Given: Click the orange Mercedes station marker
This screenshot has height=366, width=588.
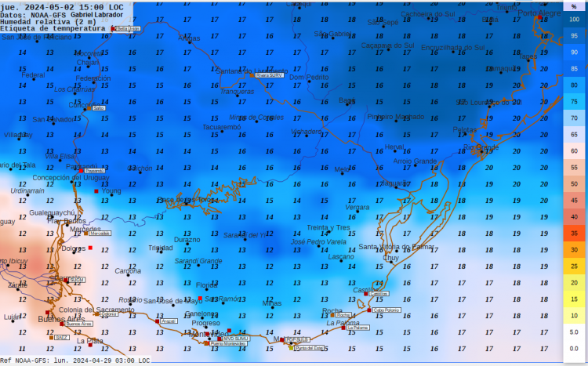Looking at the screenshot, I should [x=86, y=233].
